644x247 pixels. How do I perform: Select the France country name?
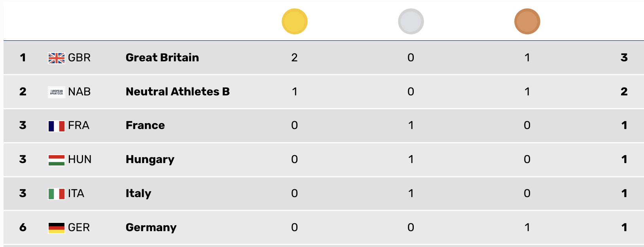145,125
